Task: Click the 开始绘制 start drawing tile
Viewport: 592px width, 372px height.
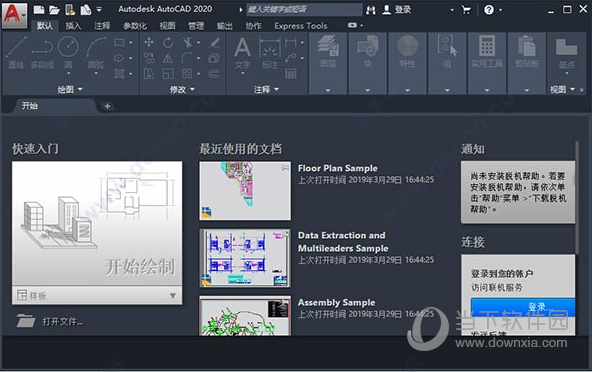Action: click(x=97, y=224)
